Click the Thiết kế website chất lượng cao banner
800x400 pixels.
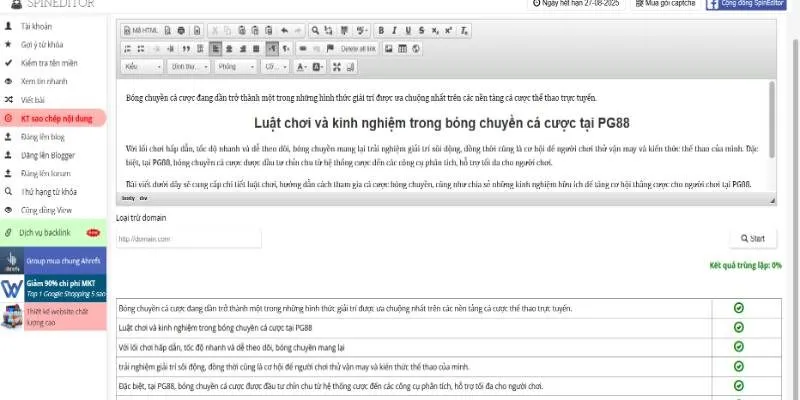click(x=53, y=316)
